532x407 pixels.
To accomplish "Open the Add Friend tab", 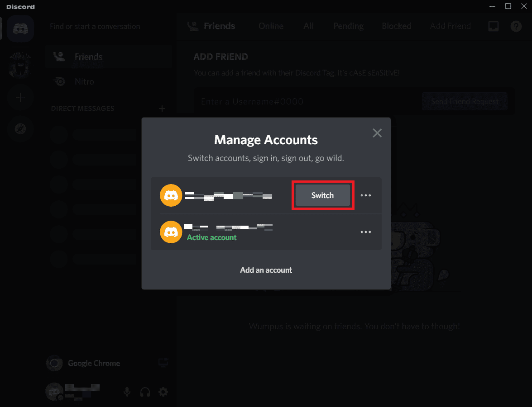I will pos(450,26).
